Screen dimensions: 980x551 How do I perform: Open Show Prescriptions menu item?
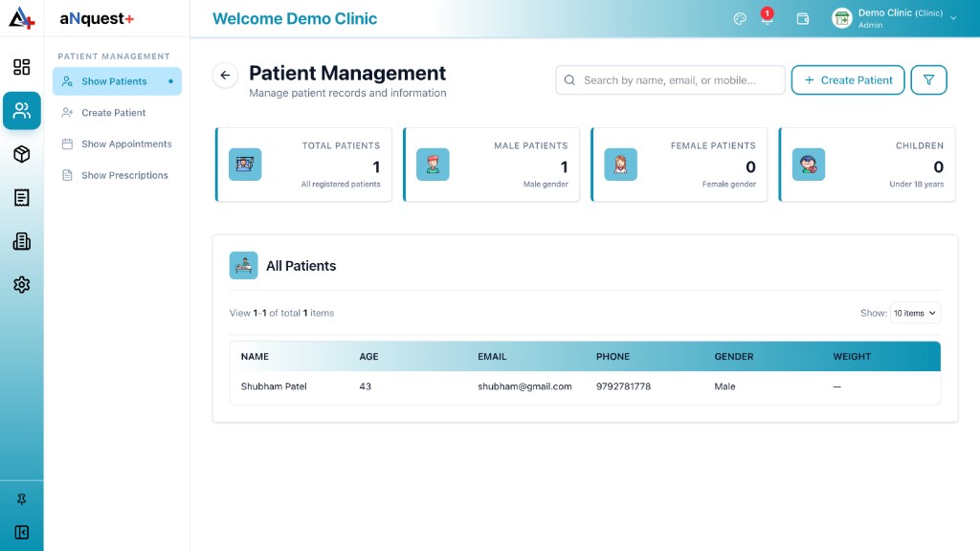coord(117,175)
